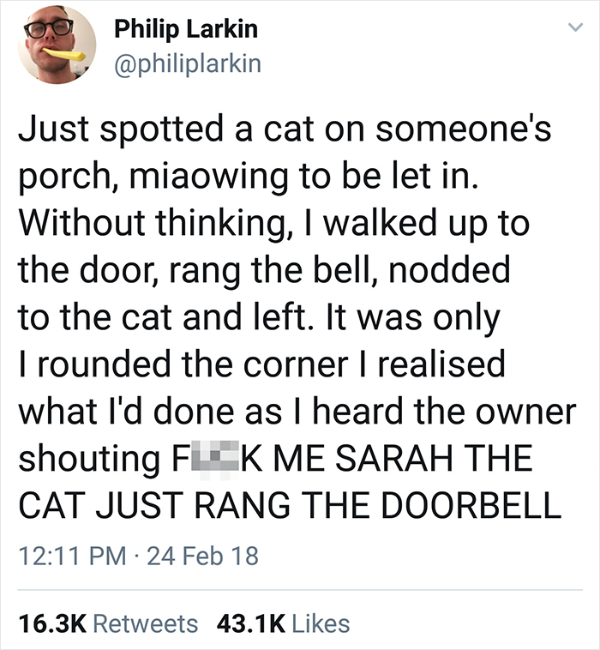View the 43.1K likes count
This screenshot has height=650, width=600.
coord(246,624)
